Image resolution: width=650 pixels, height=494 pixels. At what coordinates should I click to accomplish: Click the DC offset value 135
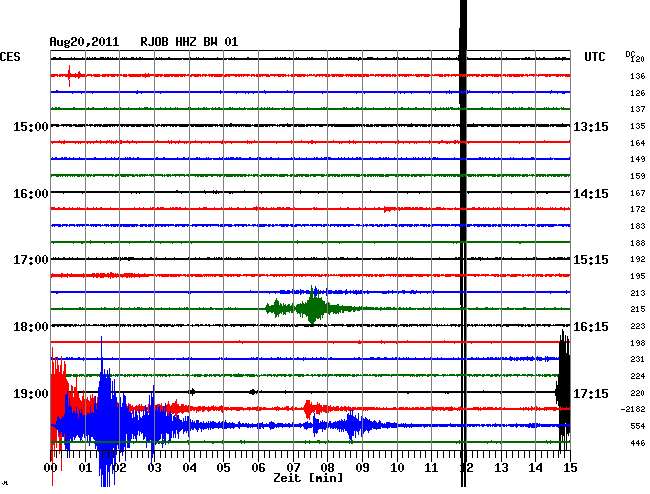pyautogui.click(x=638, y=126)
